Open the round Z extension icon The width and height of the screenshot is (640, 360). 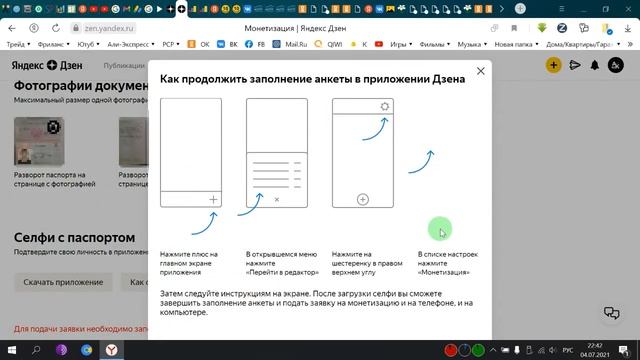point(562,28)
